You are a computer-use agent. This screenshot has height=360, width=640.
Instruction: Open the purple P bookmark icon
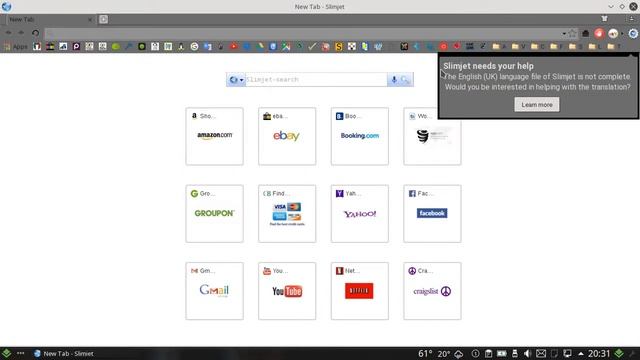[x=76, y=47]
